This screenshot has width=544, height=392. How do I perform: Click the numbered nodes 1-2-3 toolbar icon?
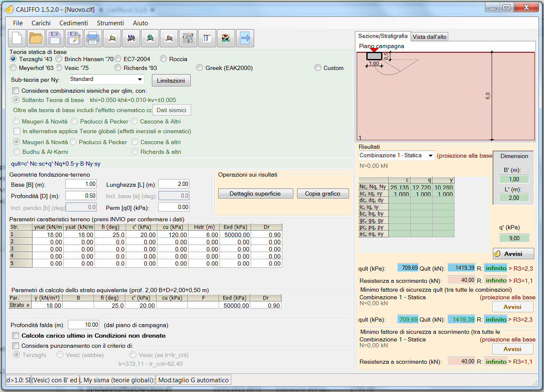[188, 38]
